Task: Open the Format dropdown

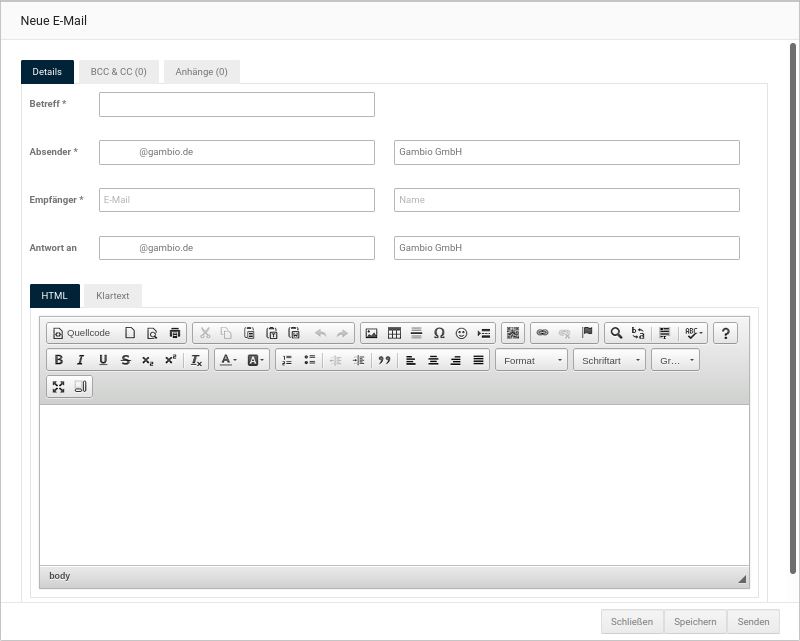Action: (531, 360)
